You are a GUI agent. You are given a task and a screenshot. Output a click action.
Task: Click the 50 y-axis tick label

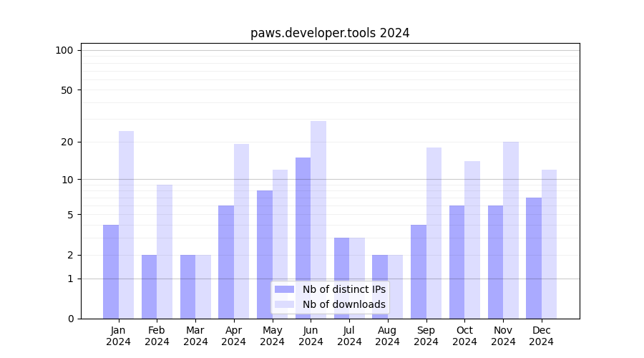pyautogui.click(x=67, y=90)
